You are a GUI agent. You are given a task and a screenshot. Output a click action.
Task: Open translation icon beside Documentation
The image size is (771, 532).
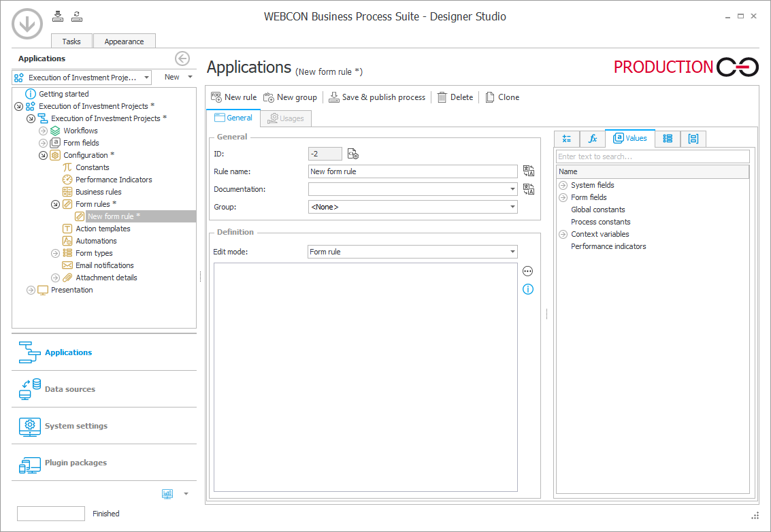[529, 189]
